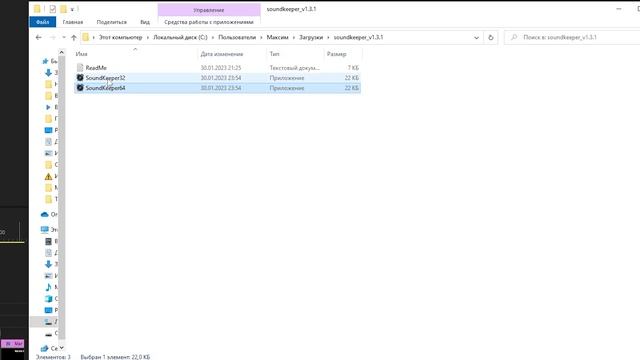The image size is (640, 360).
Task: Click the Quick access star icon
Action: pos(45,61)
